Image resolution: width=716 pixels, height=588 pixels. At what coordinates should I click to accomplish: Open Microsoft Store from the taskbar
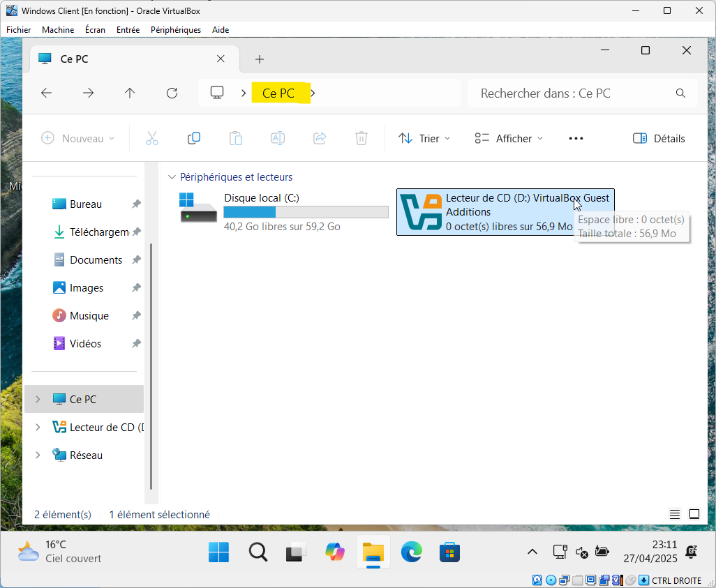[x=450, y=552]
